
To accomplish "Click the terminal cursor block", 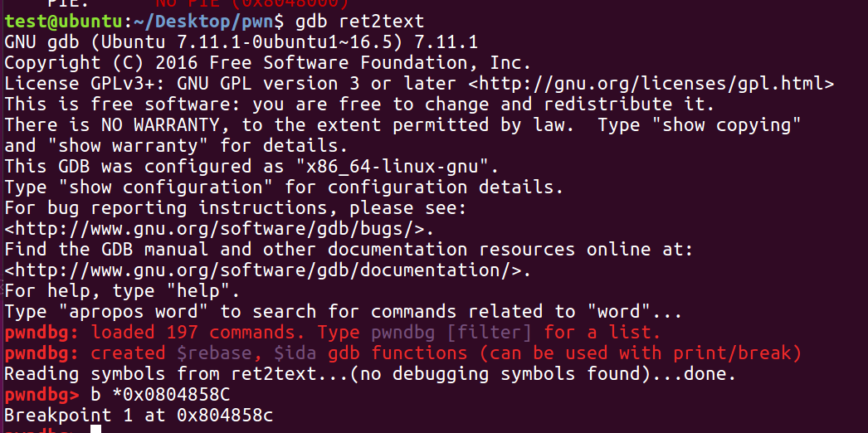I will tap(95, 429).
